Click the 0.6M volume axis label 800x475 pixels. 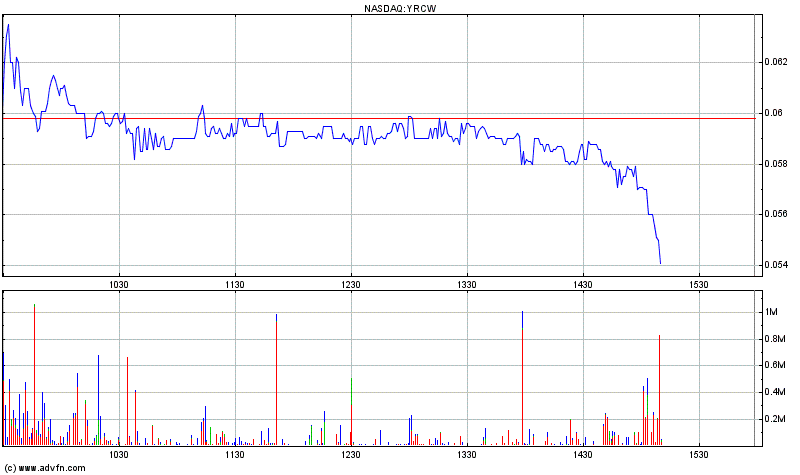[775, 365]
